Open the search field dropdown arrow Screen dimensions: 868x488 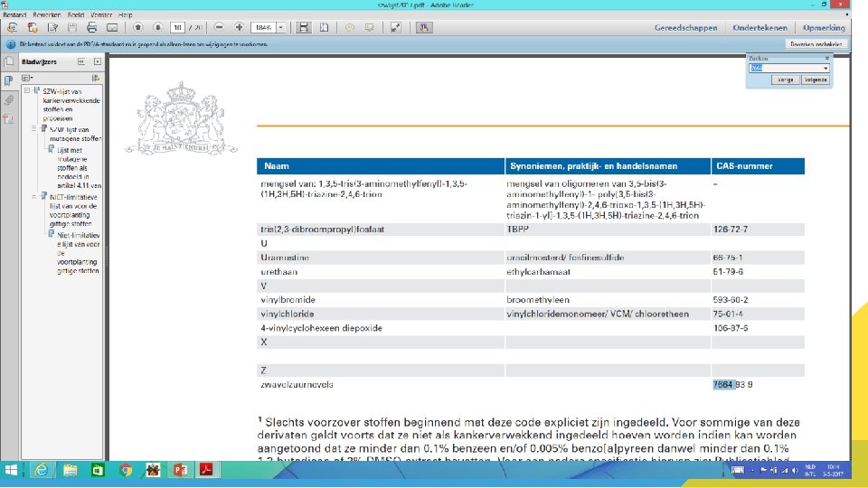[826, 68]
